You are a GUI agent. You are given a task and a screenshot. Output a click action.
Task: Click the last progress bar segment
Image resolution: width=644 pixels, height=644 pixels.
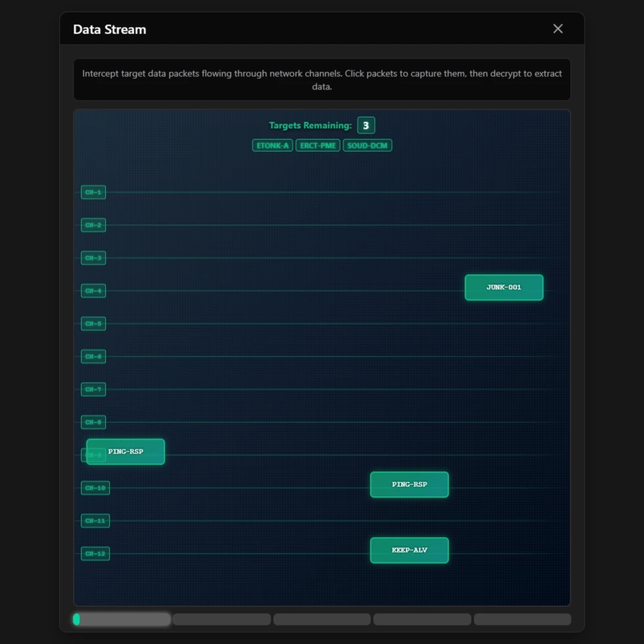click(x=522, y=620)
